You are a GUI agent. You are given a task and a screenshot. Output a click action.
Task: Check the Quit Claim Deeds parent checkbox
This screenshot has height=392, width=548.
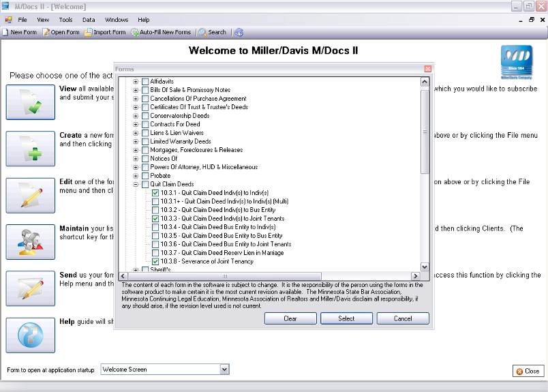pyautogui.click(x=145, y=184)
